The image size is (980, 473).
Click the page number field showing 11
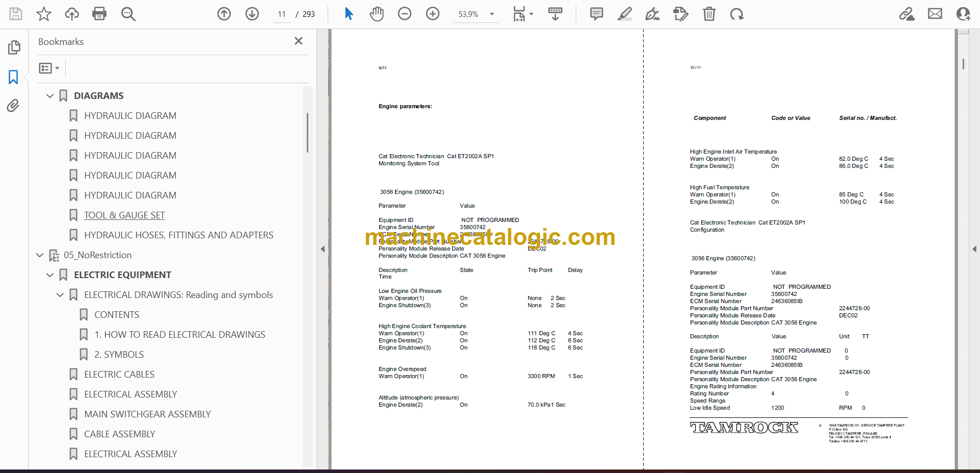[282, 14]
